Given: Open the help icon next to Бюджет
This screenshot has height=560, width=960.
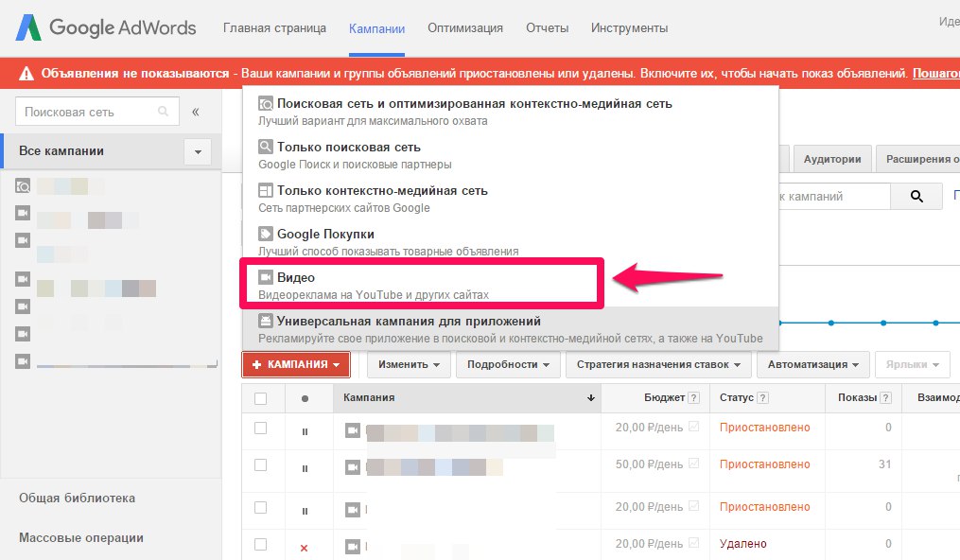Looking at the screenshot, I should tap(693, 398).
